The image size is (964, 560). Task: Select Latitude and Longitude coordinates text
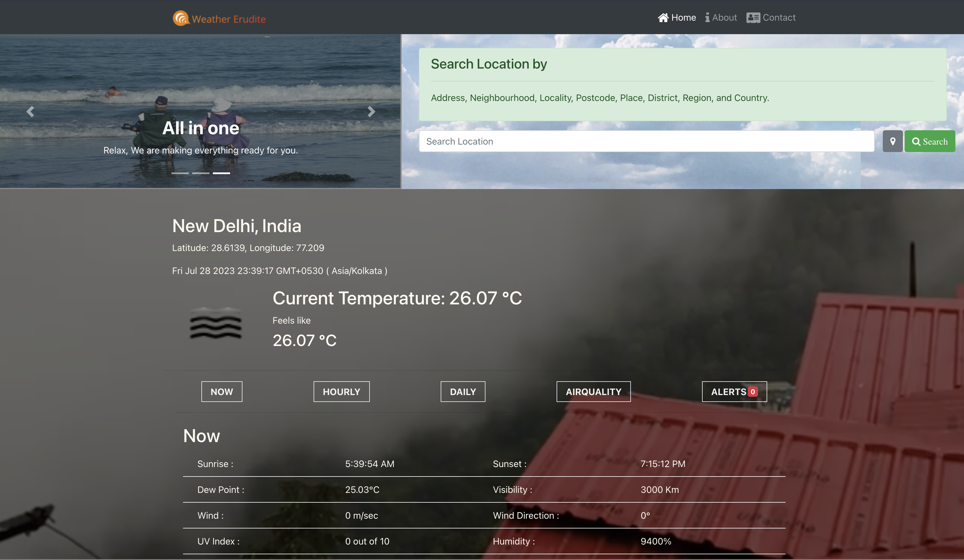point(248,248)
